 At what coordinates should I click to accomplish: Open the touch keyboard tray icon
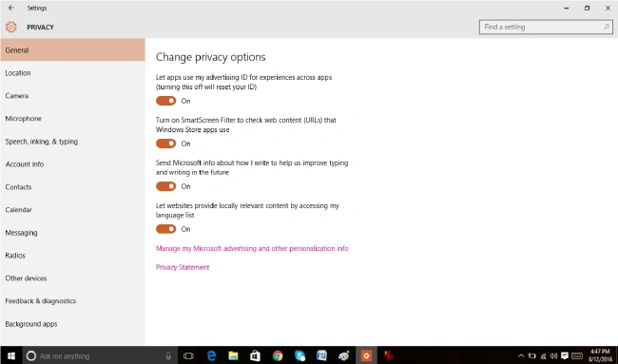[x=576, y=355]
